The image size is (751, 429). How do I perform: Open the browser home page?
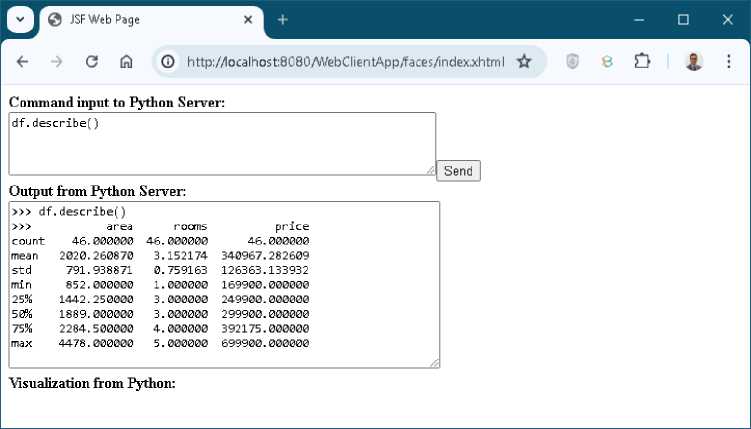[x=126, y=61]
